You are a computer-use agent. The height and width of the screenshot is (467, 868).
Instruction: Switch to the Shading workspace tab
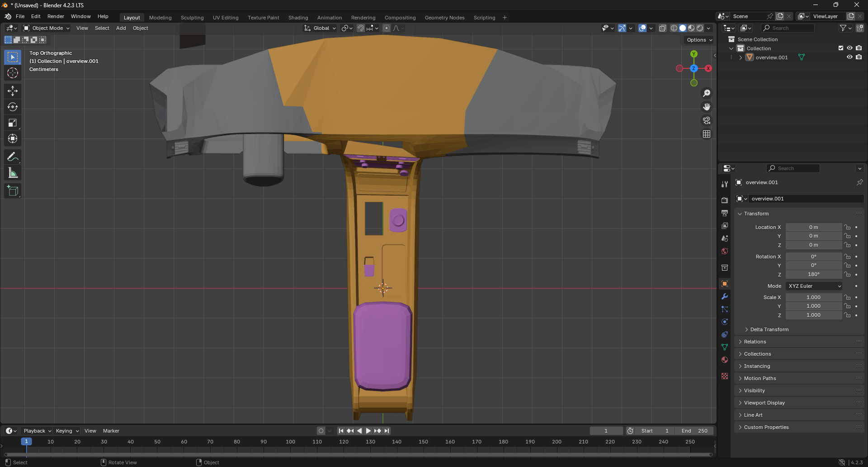coord(298,18)
